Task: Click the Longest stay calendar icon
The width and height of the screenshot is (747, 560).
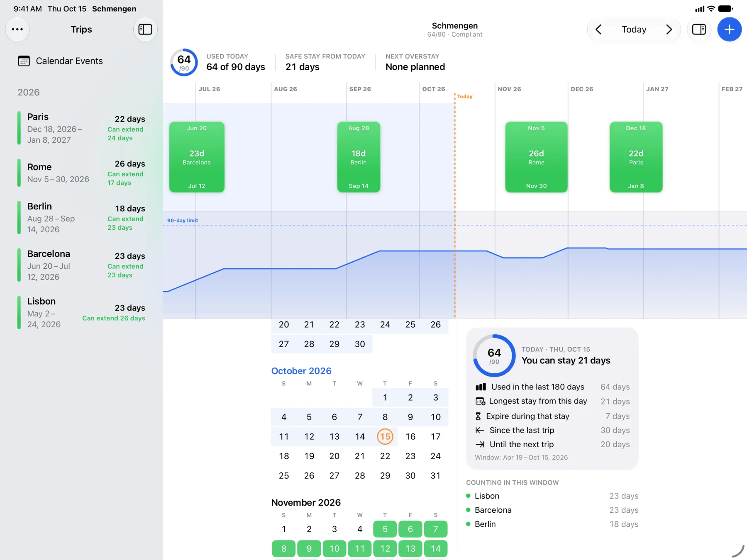Action: (480, 401)
